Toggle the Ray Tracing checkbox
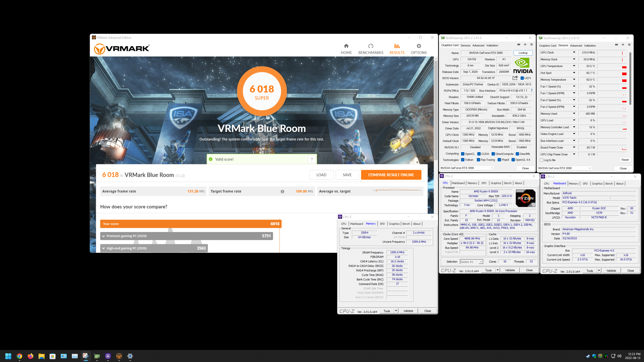The height and width of the screenshot is (362, 644). pos(478,160)
